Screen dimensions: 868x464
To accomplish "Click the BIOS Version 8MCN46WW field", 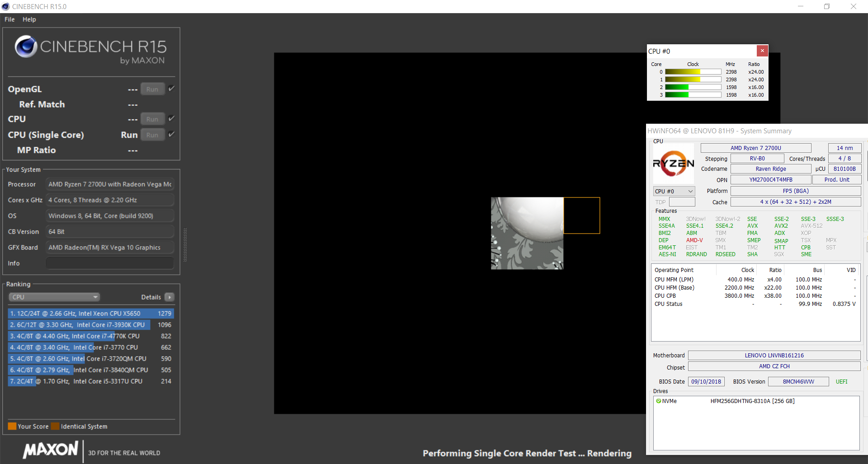I will [798, 381].
